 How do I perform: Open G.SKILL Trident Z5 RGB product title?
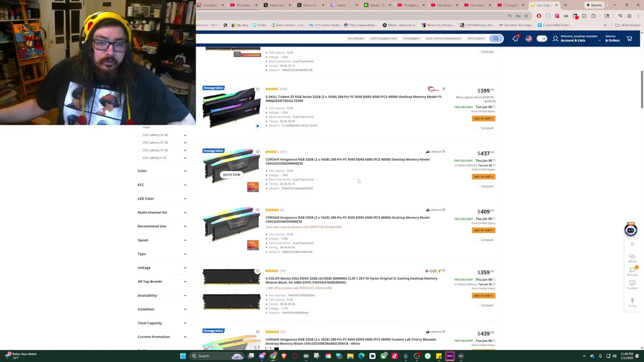click(354, 99)
